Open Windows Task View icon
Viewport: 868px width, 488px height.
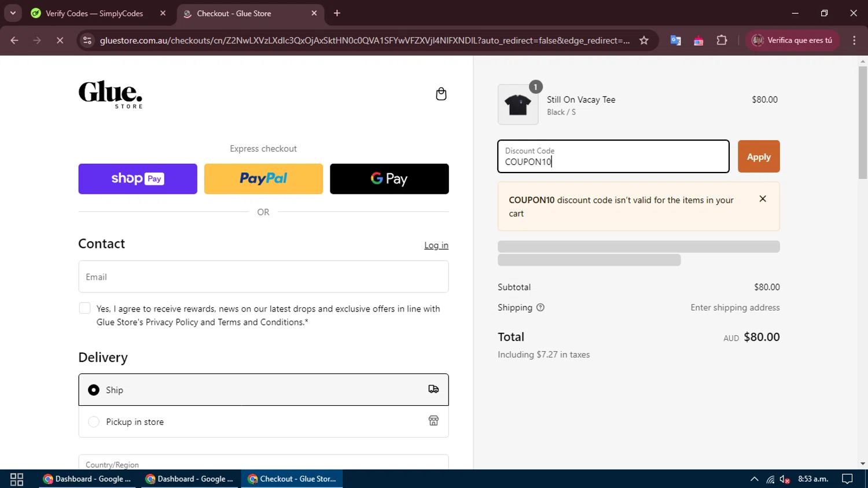click(17, 479)
